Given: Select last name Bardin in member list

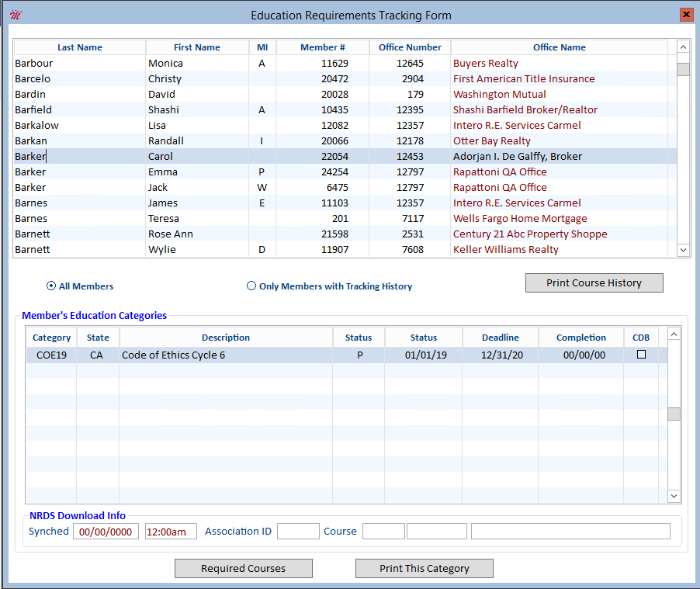Looking at the screenshot, I should [30, 94].
